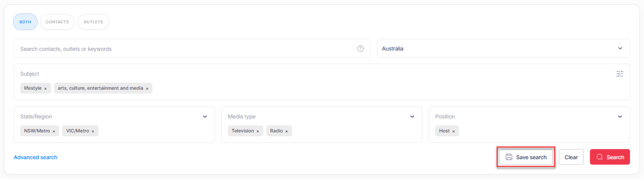This screenshot has width=644, height=179.
Task: Switch to the Contacts filter pill
Action: coord(57,22)
